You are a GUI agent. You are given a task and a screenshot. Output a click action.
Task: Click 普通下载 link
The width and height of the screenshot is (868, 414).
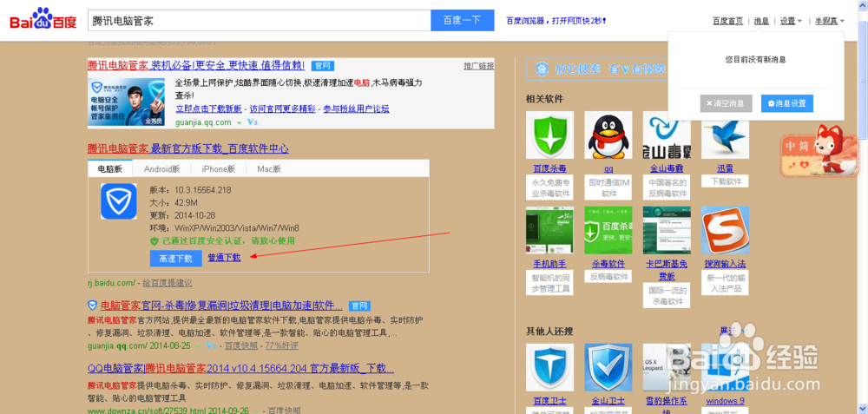224,258
